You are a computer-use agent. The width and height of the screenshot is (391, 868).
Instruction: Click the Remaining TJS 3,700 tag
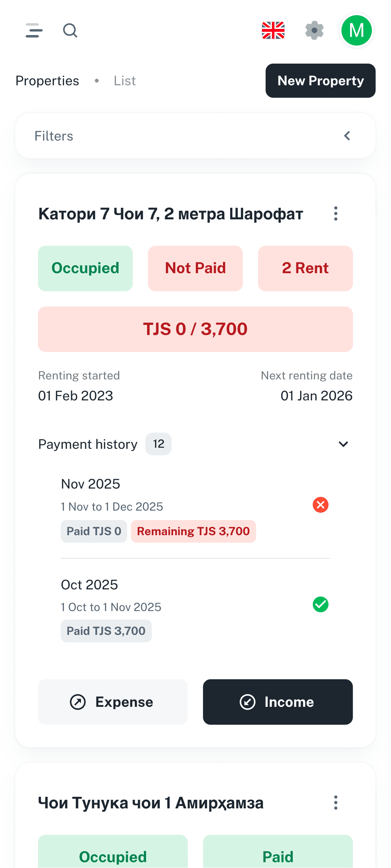click(x=193, y=531)
